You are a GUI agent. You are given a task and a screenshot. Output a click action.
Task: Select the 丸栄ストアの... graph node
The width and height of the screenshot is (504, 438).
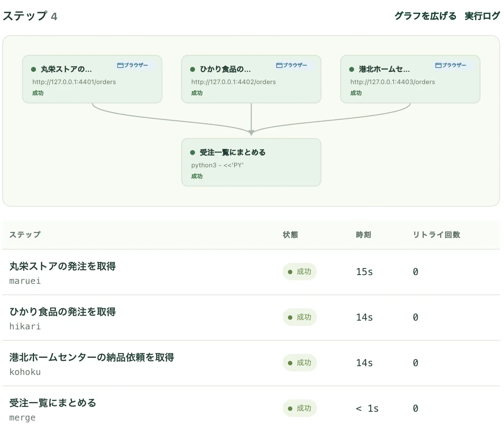coord(92,79)
